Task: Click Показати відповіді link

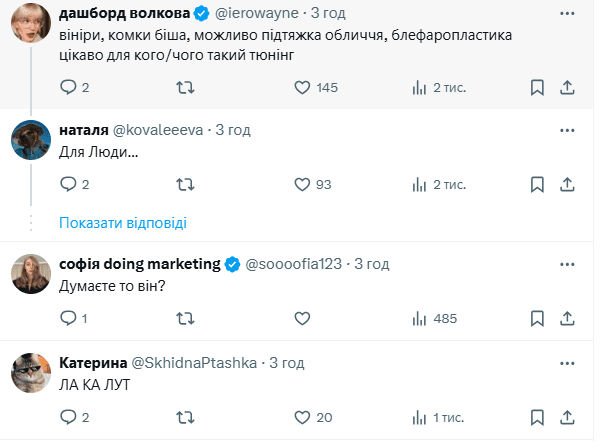Action: (x=122, y=223)
